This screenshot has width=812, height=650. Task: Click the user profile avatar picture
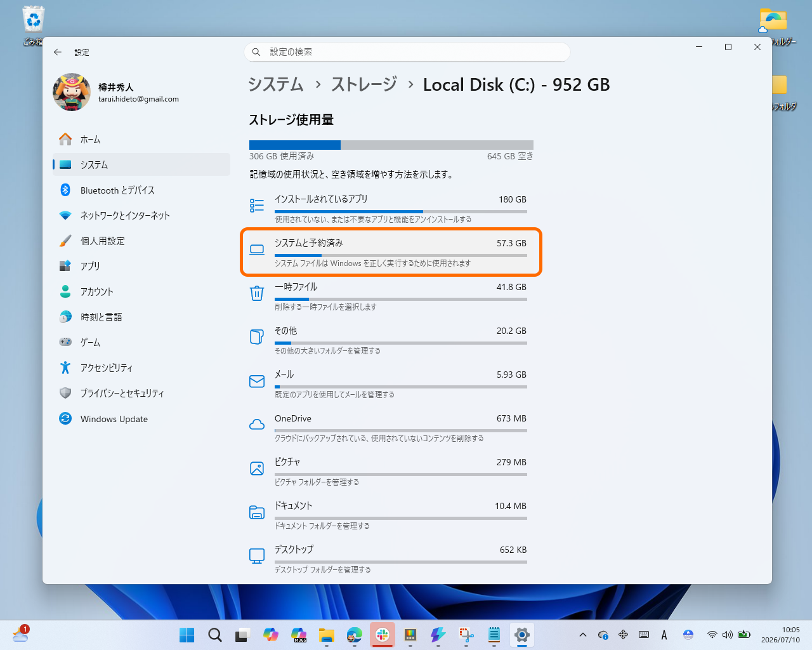(72, 92)
